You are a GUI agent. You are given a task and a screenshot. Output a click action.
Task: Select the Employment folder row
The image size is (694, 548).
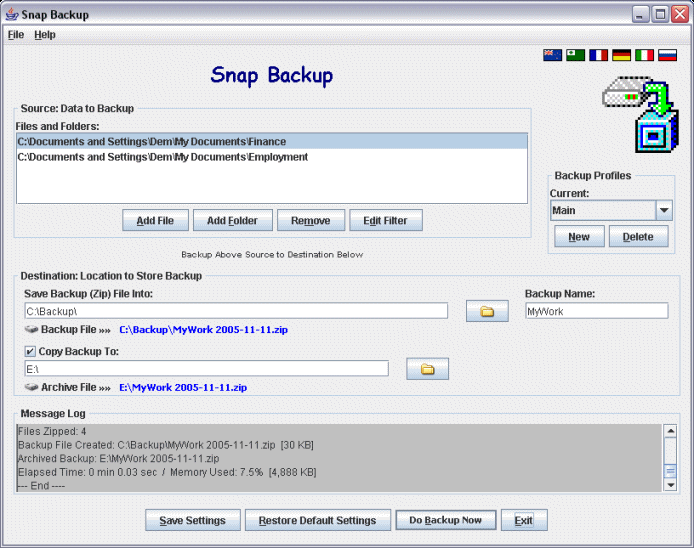(272, 157)
